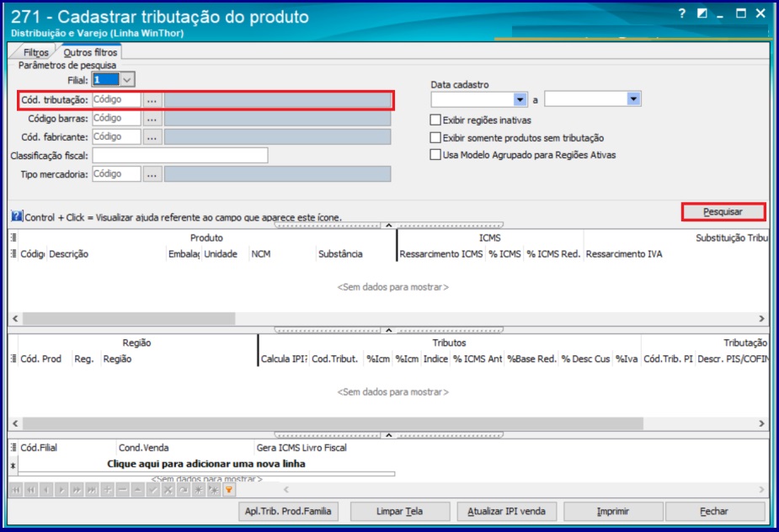
Task: Sort by Ressarcimento ICMS column header
Action: pyautogui.click(x=441, y=254)
